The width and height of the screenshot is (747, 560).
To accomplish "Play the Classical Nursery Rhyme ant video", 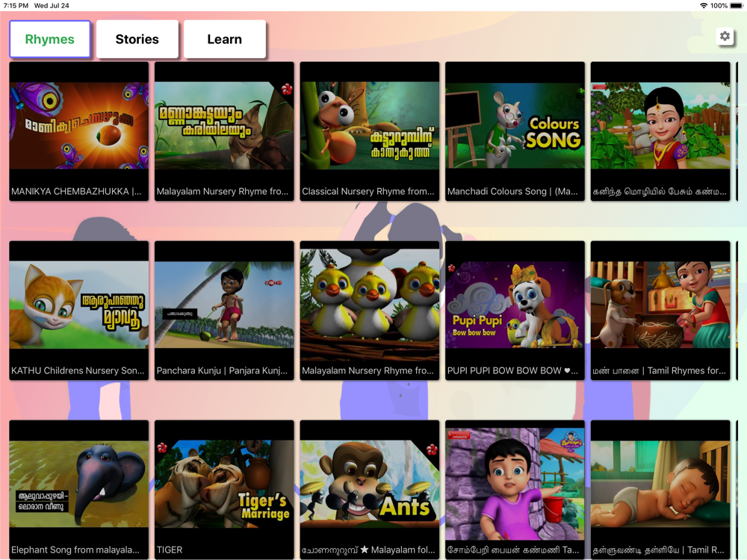I will coord(370,131).
